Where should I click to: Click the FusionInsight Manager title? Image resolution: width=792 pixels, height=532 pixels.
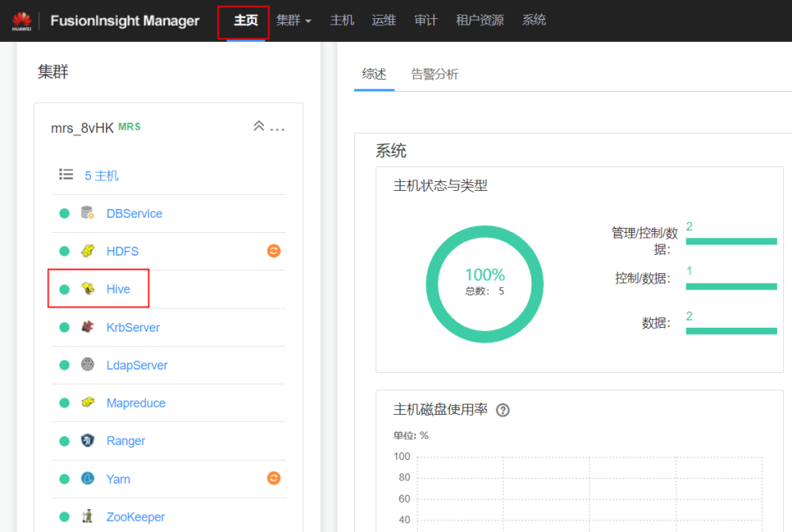click(x=125, y=21)
